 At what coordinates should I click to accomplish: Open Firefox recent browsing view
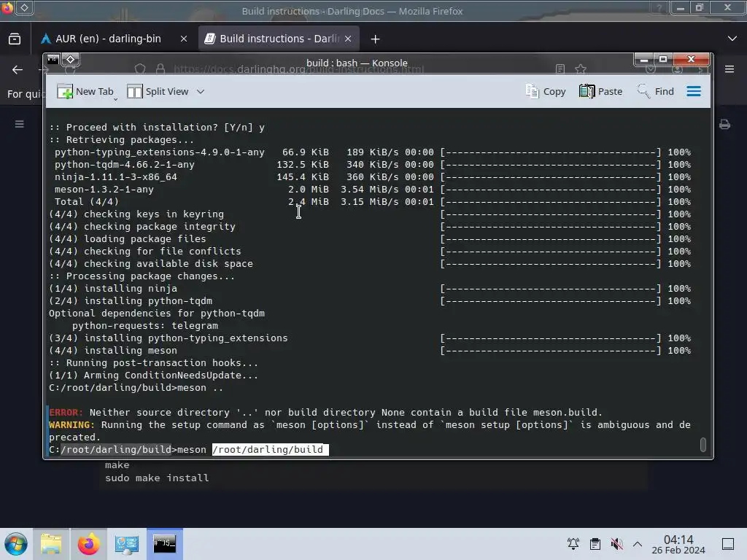15,39
